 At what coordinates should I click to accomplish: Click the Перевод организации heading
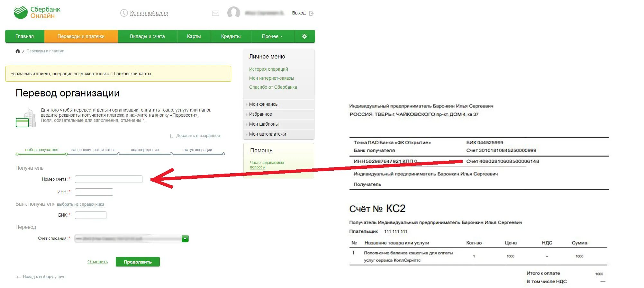68,93
